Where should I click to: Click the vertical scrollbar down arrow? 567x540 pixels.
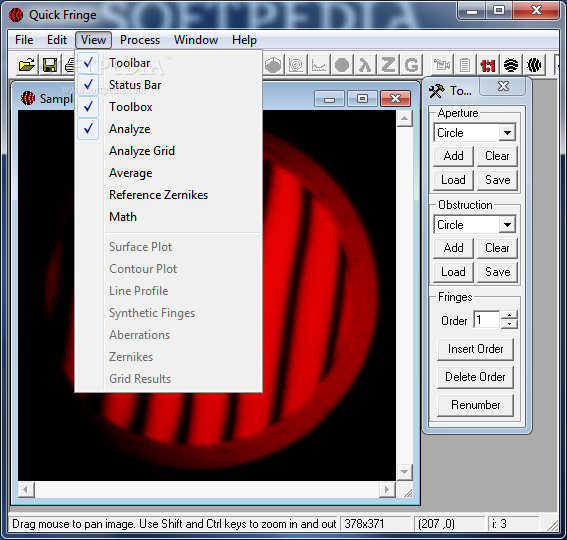pyautogui.click(x=405, y=472)
